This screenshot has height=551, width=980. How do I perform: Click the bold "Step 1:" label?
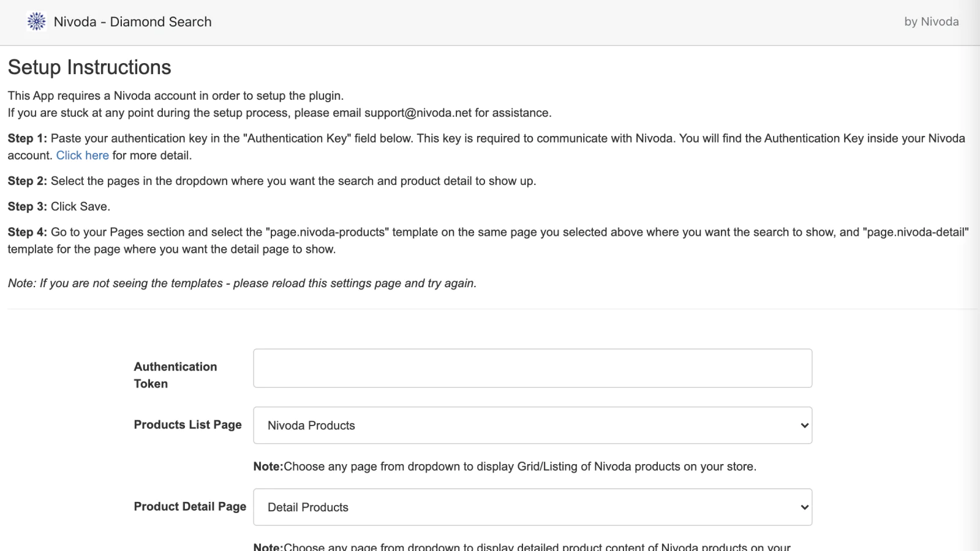click(27, 138)
